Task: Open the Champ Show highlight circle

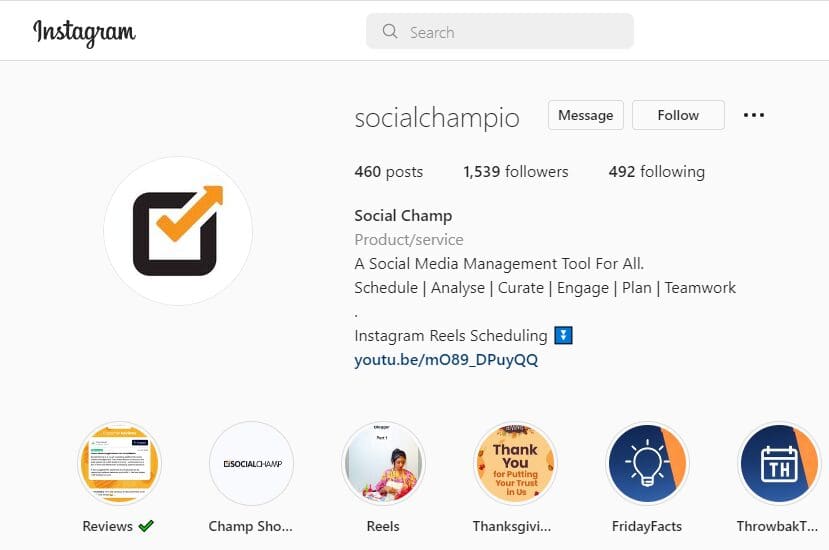Action: click(251, 463)
